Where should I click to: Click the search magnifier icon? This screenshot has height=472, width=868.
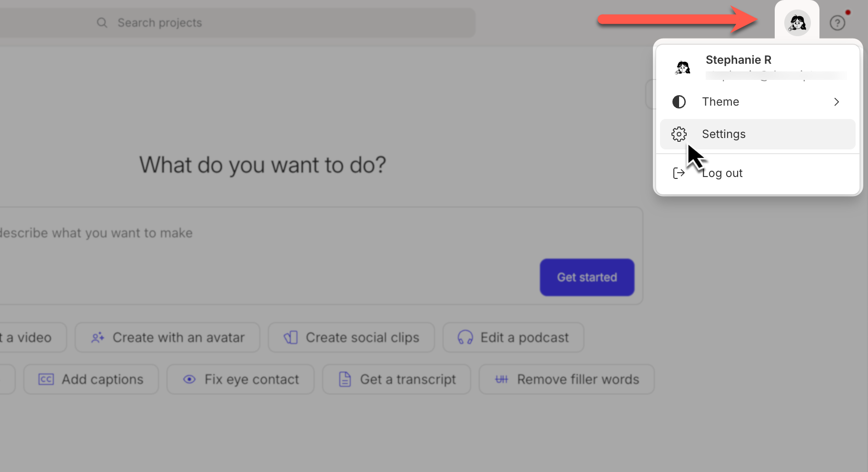tap(102, 23)
